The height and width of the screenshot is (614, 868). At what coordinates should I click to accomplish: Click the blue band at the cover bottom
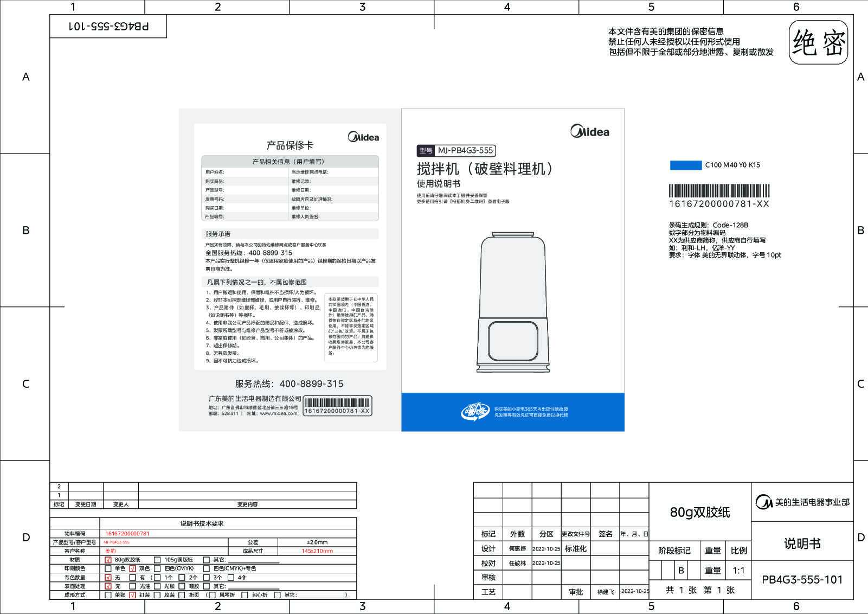point(513,412)
